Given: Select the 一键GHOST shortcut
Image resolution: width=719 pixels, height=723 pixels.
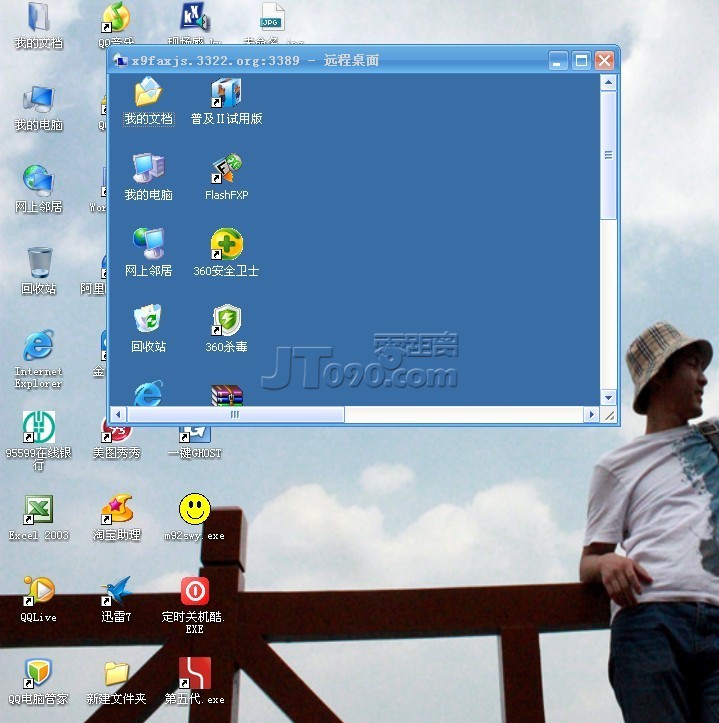Looking at the screenshot, I should (195, 443).
